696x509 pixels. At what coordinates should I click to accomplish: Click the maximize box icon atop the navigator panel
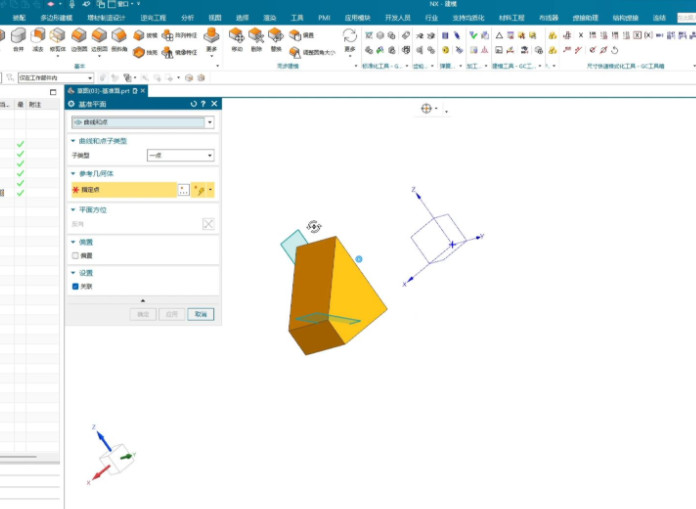(53, 92)
